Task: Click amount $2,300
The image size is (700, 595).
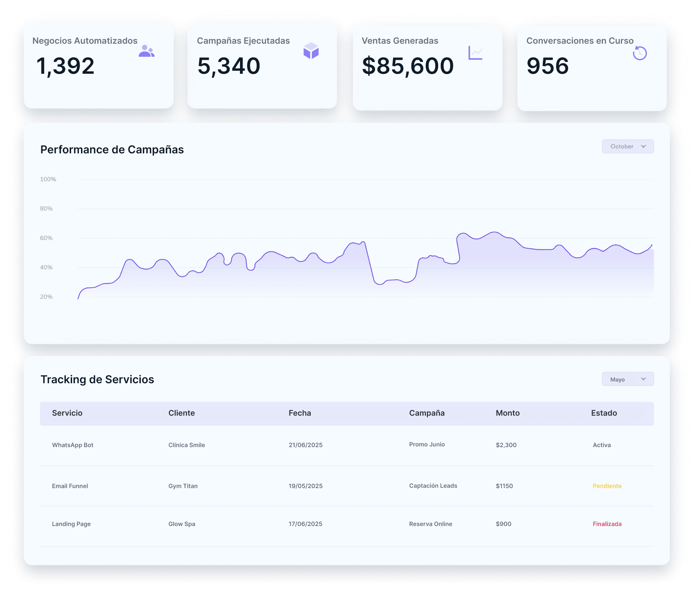Action: click(506, 445)
